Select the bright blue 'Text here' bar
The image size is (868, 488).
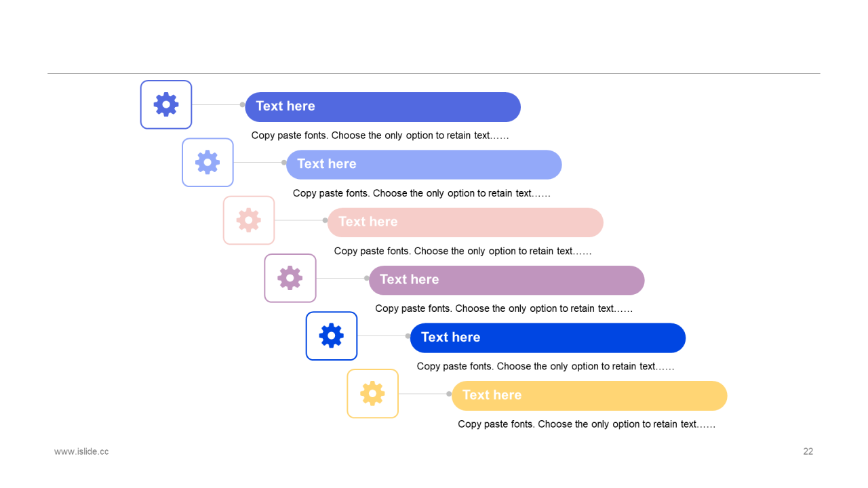548,338
